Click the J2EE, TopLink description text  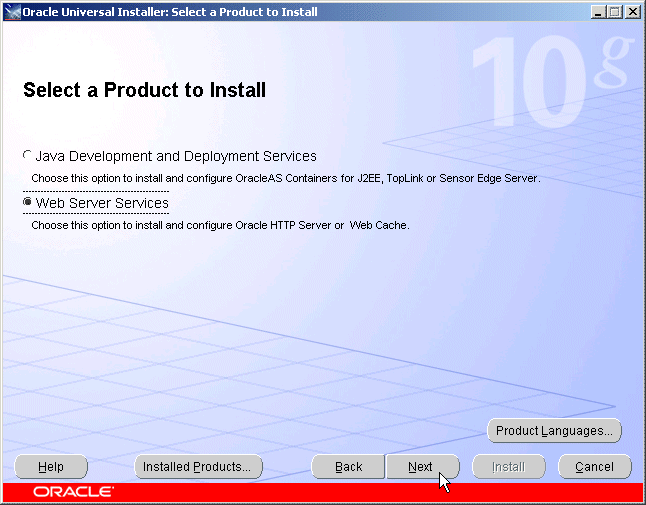(x=286, y=178)
